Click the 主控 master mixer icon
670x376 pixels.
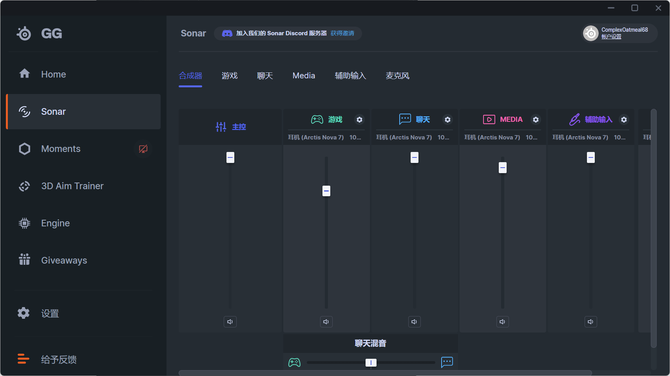[221, 126]
